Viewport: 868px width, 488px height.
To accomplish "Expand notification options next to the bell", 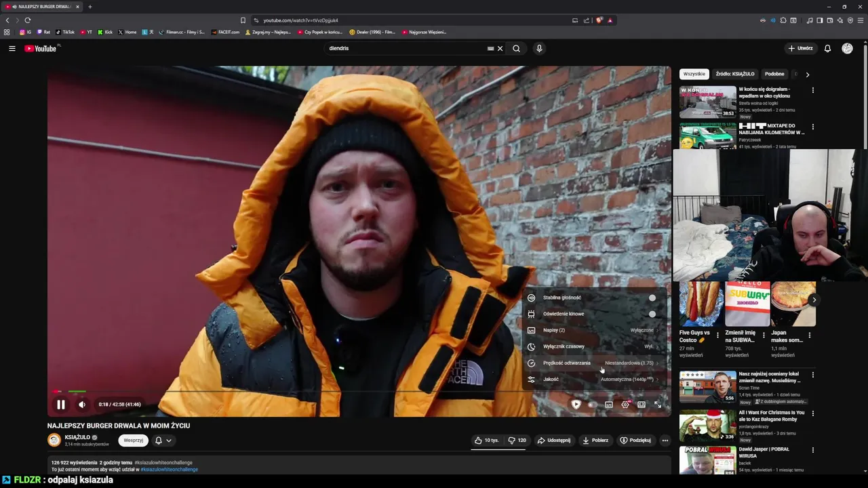I will (169, 441).
